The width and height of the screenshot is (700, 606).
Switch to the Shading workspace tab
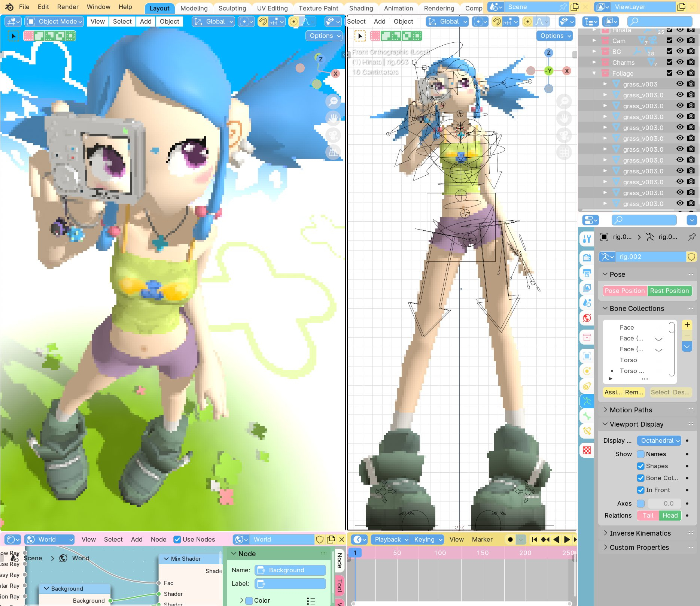(x=361, y=8)
